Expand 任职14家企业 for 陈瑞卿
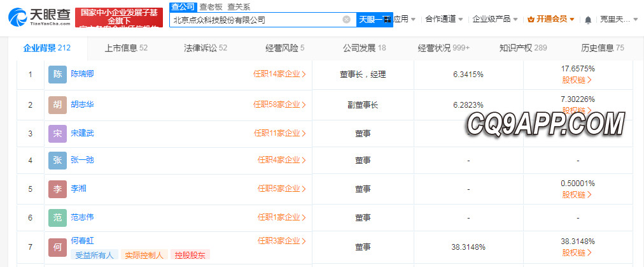The height and width of the screenshot is (267, 644). [280, 74]
